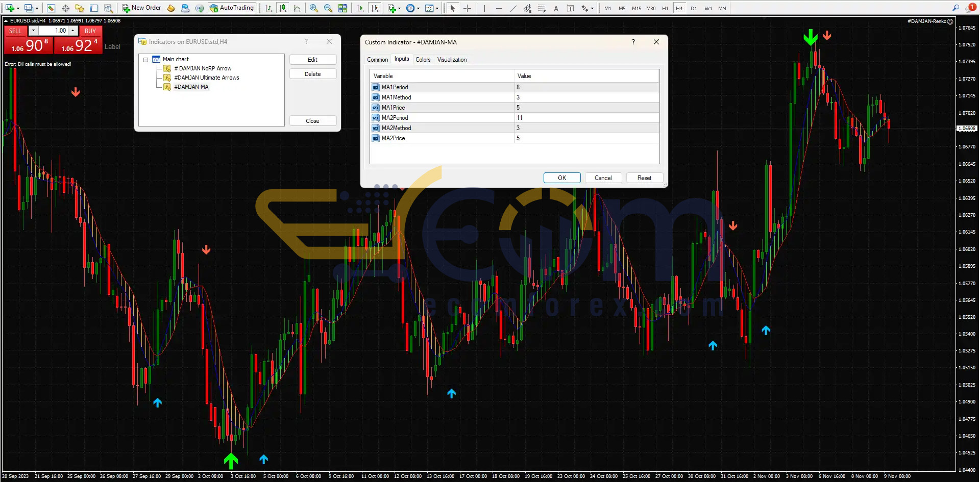Open the Templates toolbar icon
The height and width of the screenshot is (482, 980).
coord(429,8)
